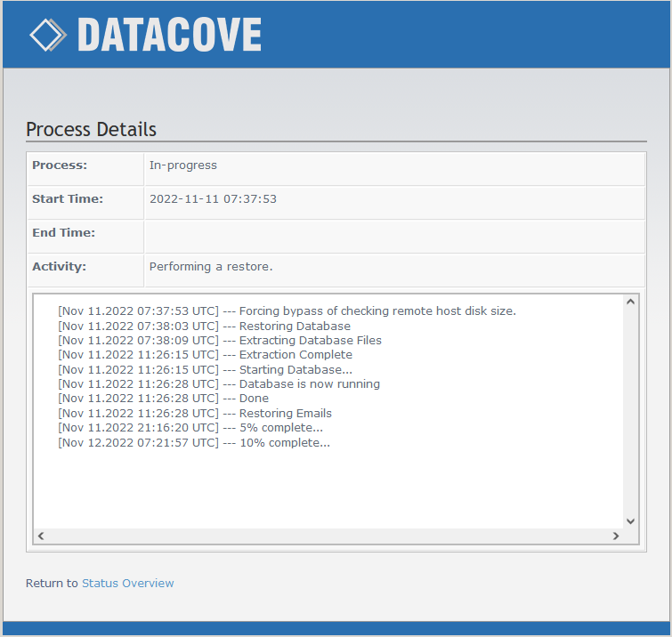Click the DataCove diamond logo icon
Viewport: 672px width, 637px height.
click(48, 35)
